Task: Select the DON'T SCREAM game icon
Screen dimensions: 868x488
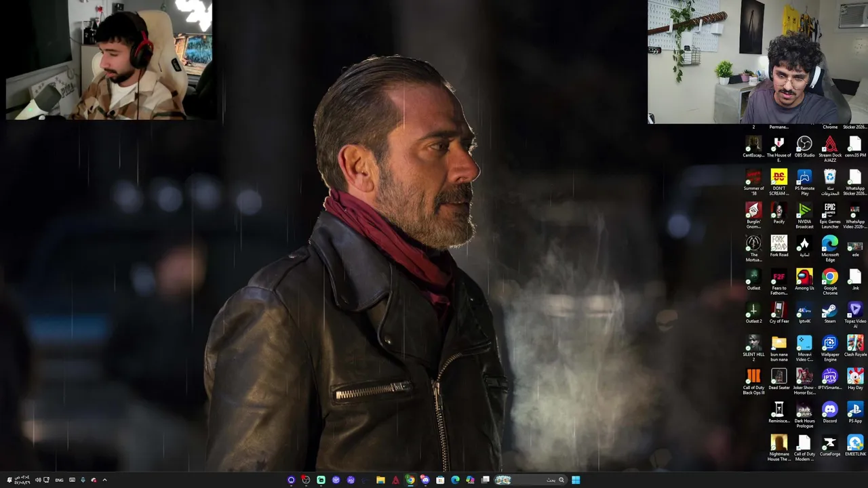Action: tap(778, 182)
